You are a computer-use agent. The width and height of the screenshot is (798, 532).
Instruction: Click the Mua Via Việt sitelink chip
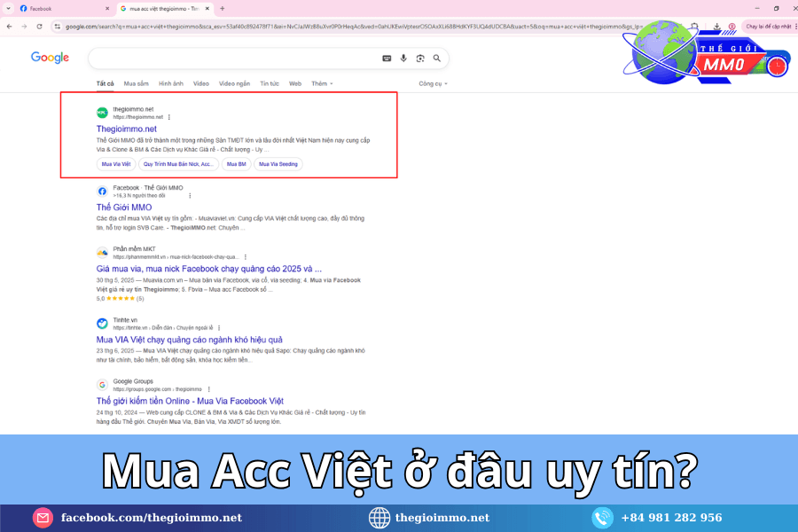click(x=116, y=164)
